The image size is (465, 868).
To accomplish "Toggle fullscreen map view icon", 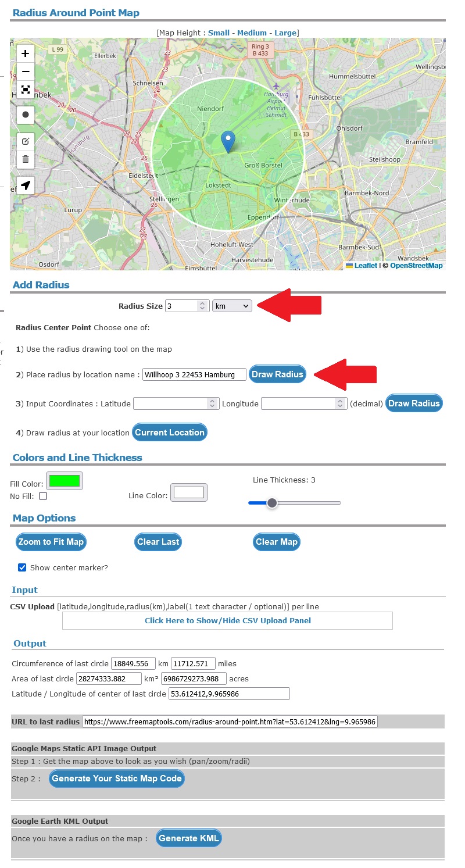I will click(26, 90).
